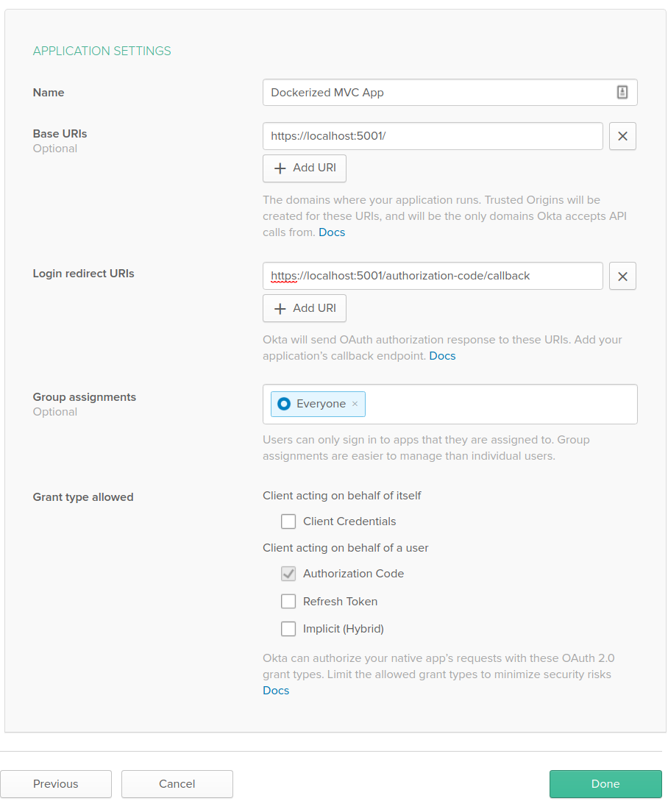Enable the Refresh Token grant type
Screen dimensions: 668x812
coord(288,602)
